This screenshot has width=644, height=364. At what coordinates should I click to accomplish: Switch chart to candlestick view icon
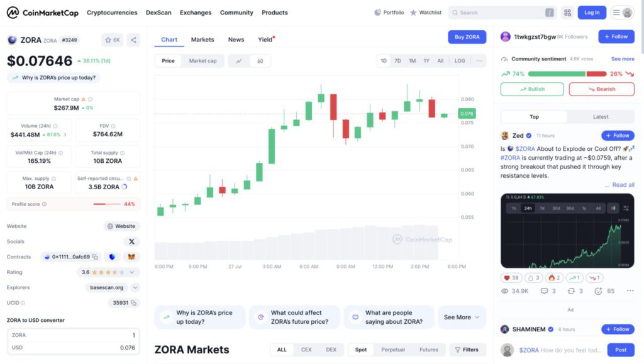(x=260, y=61)
